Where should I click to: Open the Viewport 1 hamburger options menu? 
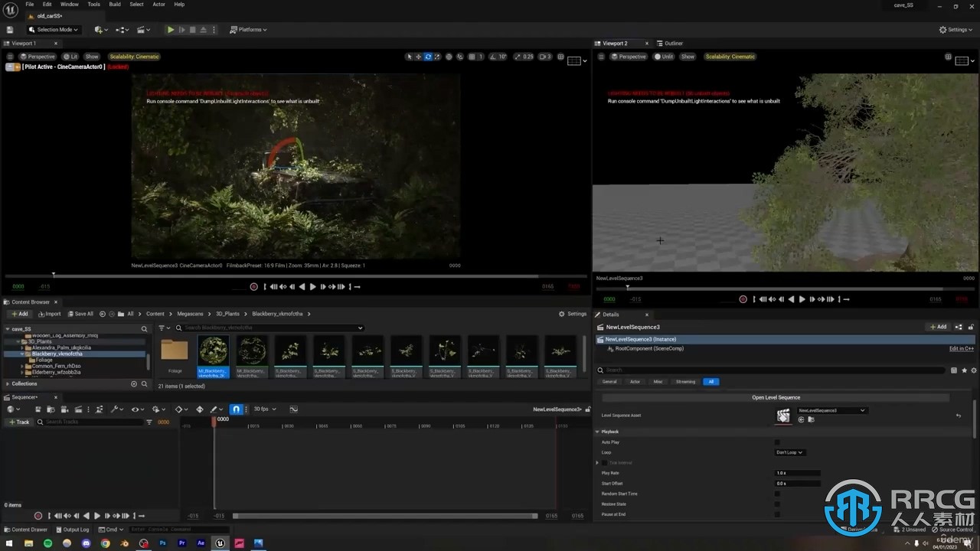(10, 57)
